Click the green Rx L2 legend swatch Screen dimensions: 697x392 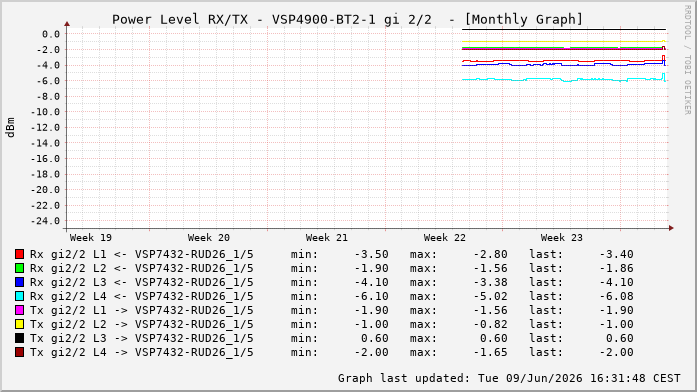pyautogui.click(x=19, y=268)
